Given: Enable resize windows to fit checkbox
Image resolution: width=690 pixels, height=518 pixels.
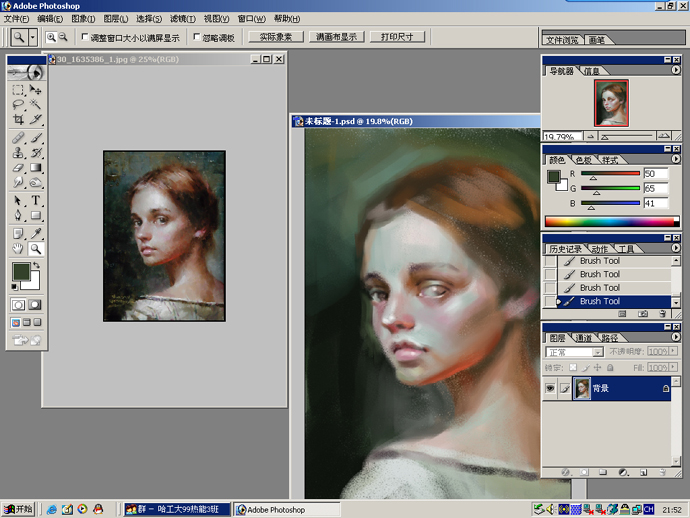Looking at the screenshot, I should 85,37.
